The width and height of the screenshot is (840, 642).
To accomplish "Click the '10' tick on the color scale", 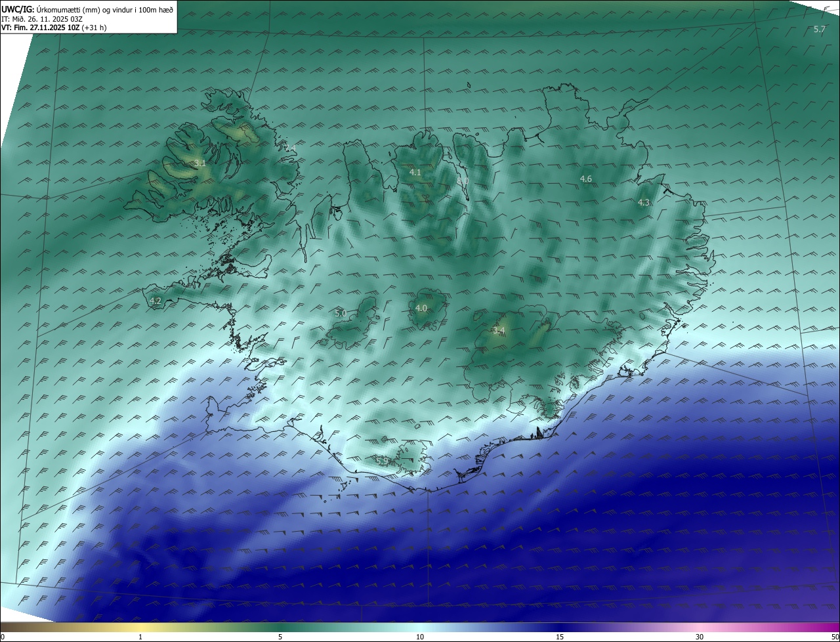I will point(420,637).
